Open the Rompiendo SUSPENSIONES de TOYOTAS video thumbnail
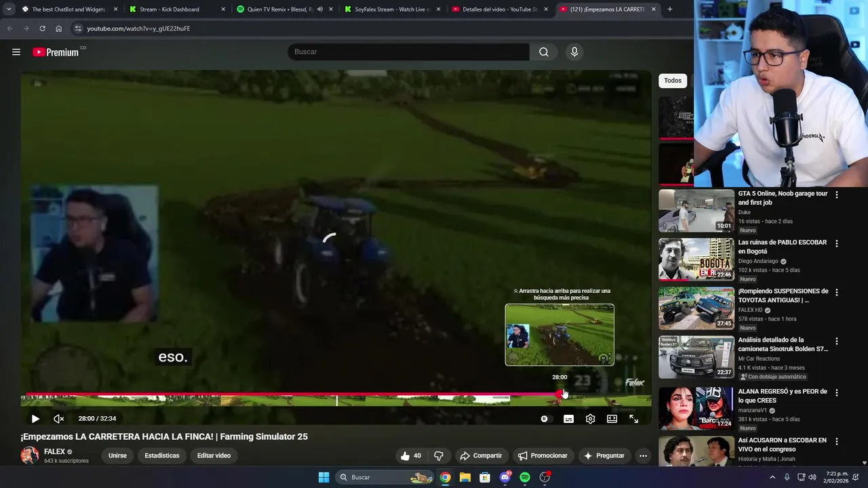The width and height of the screenshot is (868, 488). (x=696, y=308)
